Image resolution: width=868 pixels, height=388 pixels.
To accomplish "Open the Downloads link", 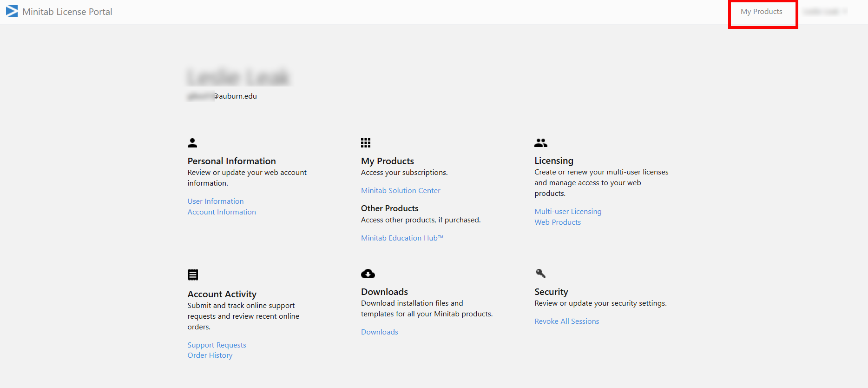I will (380, 332).
